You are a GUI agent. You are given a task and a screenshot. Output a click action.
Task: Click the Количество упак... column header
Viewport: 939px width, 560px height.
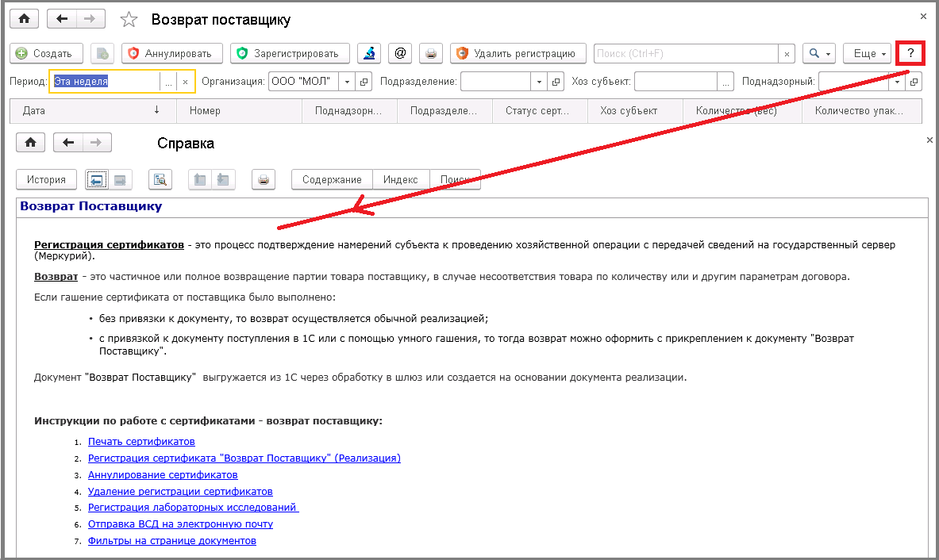tap(861, 111)
